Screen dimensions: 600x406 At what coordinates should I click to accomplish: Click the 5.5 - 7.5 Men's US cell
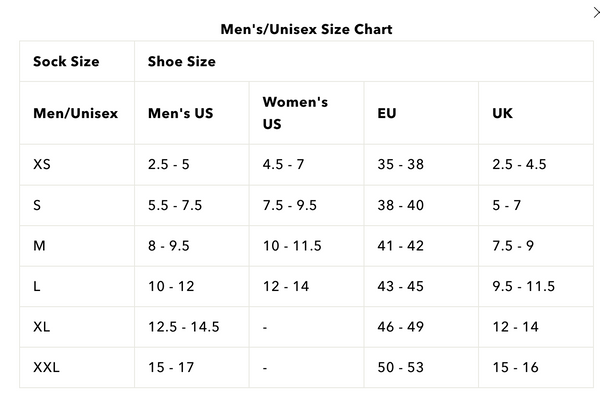pos(175,205)
